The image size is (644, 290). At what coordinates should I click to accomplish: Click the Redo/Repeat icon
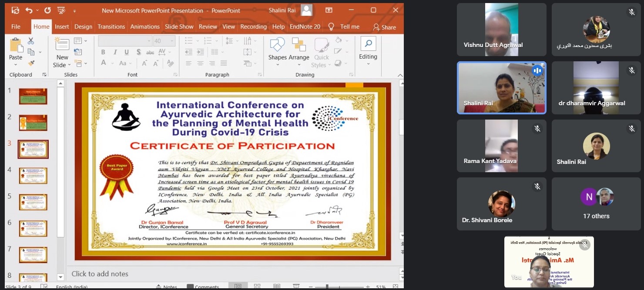click(x=47, y=10)
